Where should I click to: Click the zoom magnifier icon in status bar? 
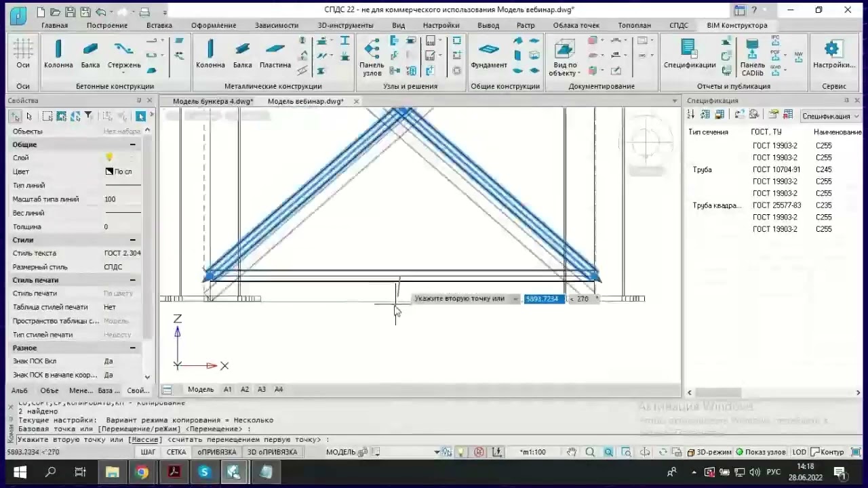[590, 452]
